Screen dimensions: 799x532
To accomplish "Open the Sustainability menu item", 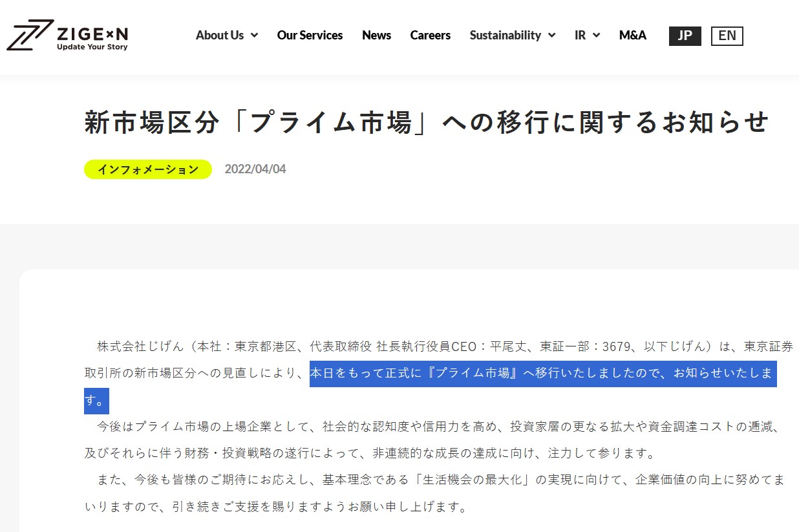I will pos(505,36).
